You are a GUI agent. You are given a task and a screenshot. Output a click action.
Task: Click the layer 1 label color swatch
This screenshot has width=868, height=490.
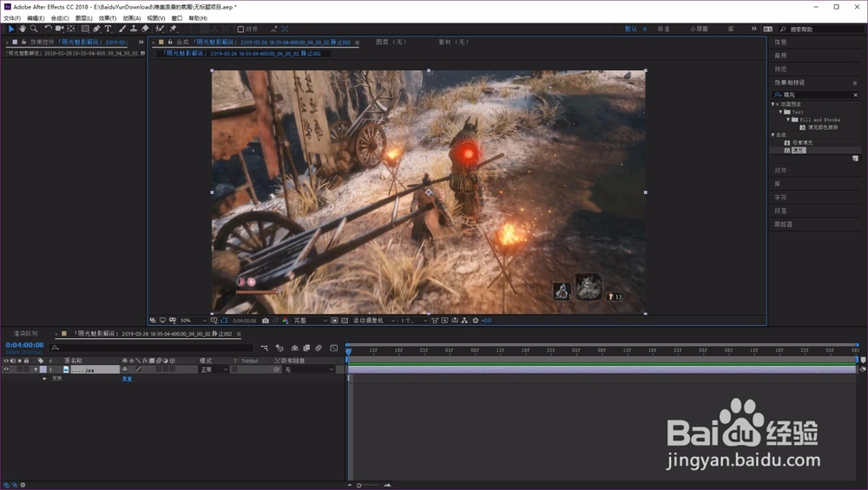[x=43, y=369]
